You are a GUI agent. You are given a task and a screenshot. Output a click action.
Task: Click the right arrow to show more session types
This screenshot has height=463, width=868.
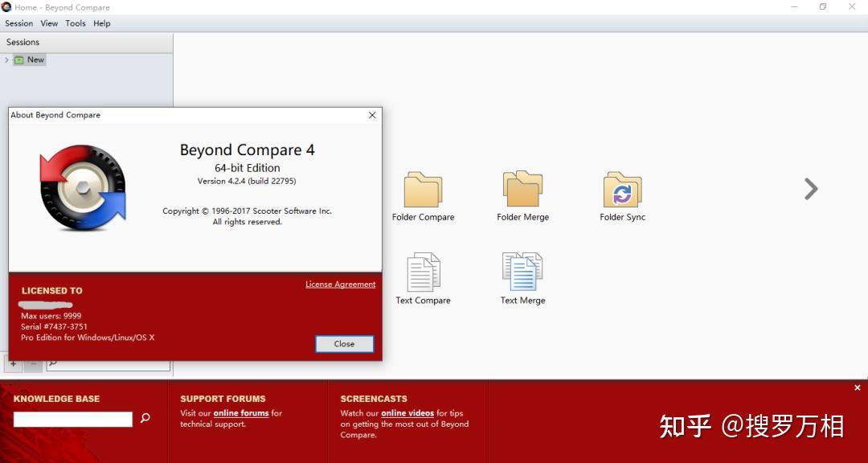[810, 189]
